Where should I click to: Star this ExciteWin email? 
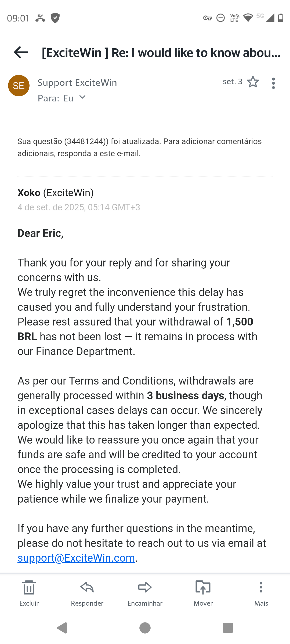click(253, 82)
